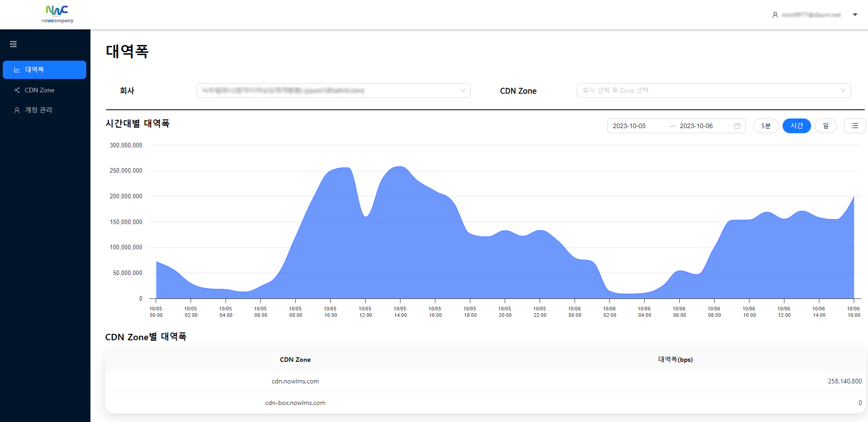Go to CDN Zone in sidebar

[39, 90]
